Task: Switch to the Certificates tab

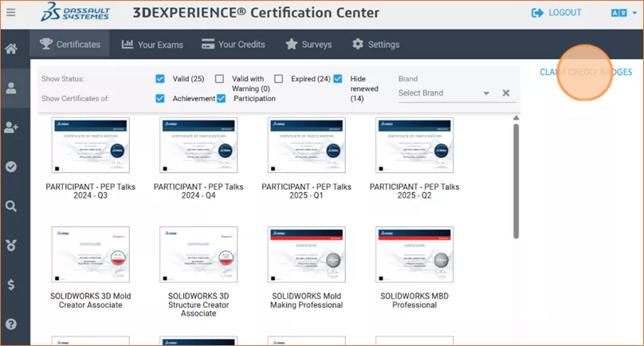Action: click(70, 44)
